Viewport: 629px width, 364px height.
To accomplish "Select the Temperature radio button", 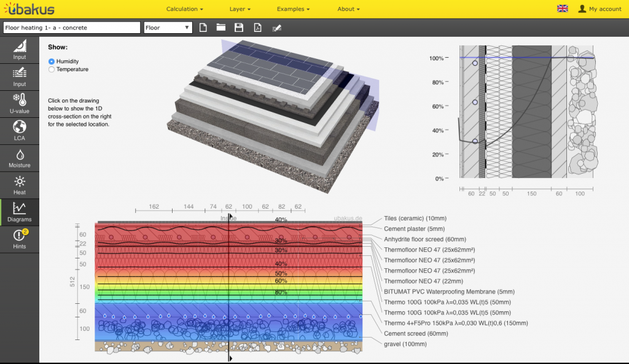I will (52, 69).
